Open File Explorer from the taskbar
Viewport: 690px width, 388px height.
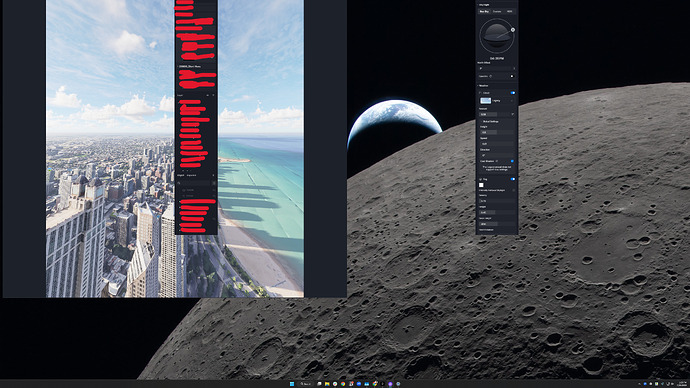(327, 384)
